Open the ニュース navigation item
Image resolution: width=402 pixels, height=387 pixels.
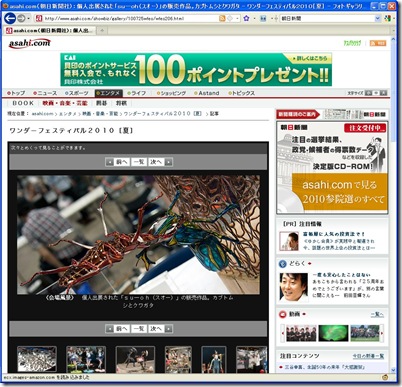45,93
